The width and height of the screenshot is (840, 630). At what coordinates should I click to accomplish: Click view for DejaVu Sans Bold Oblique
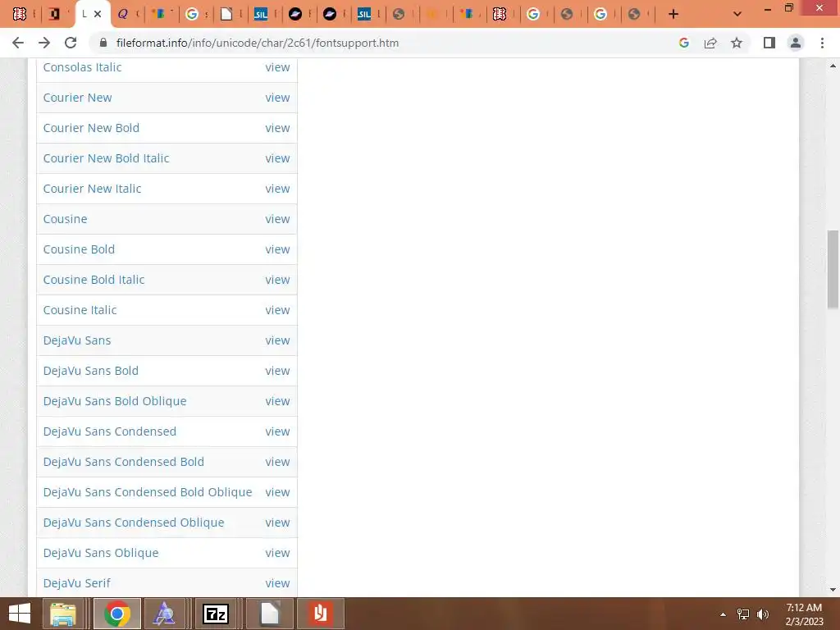point(277,401)
